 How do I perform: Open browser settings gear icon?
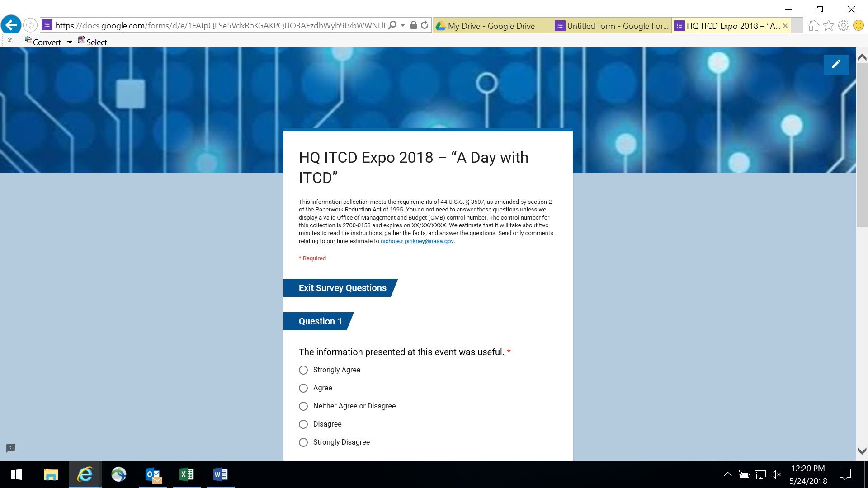[843, 26]
